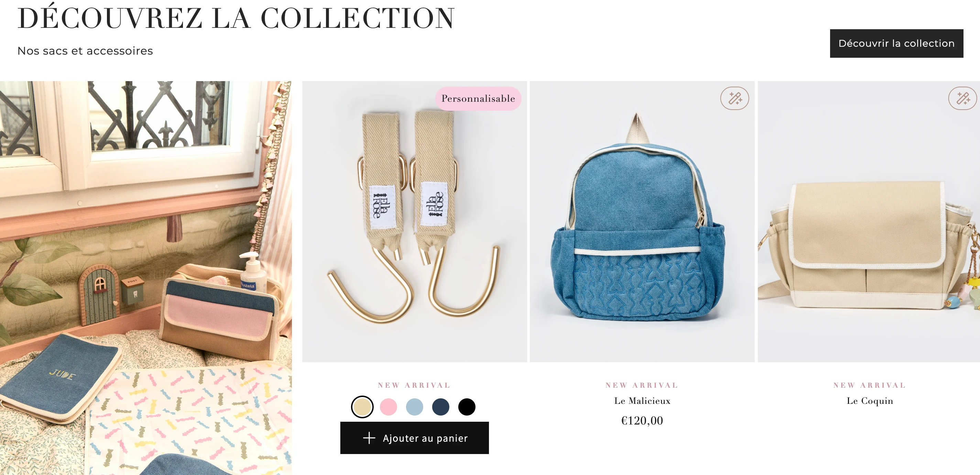Viewport: 980px width, 475px height.
Task: Pick the light blue color swatch
Action: click(414, 407)
